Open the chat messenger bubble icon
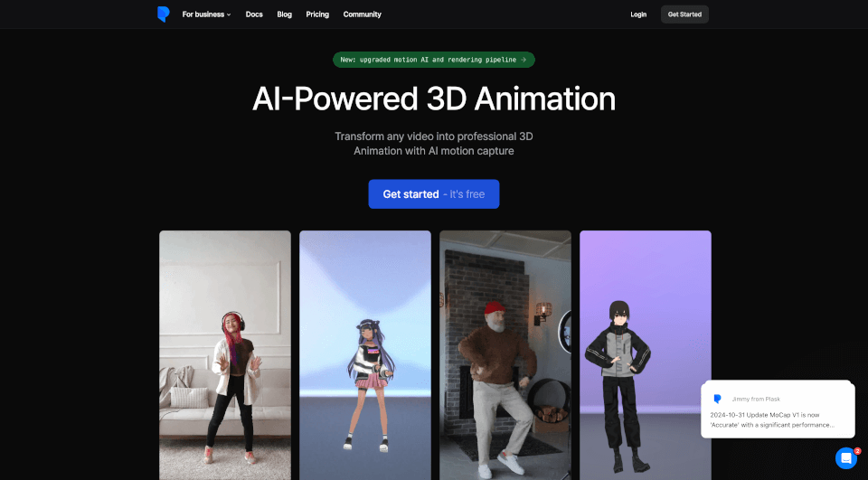868x480 pixels. [x=845, y=458]
